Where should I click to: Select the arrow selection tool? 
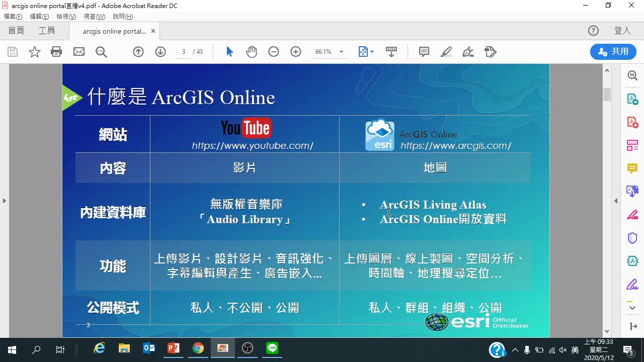[229, 52]
